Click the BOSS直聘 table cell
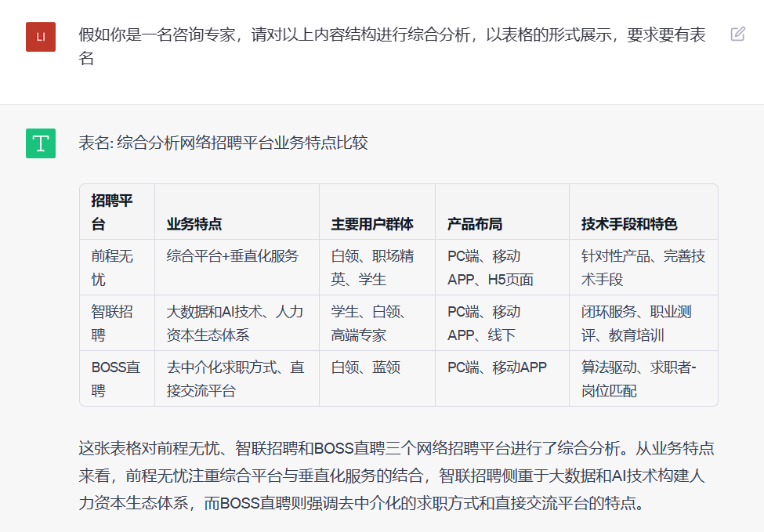Image resolution: width=764 pixels, height=532 pixels. (117, 378)
